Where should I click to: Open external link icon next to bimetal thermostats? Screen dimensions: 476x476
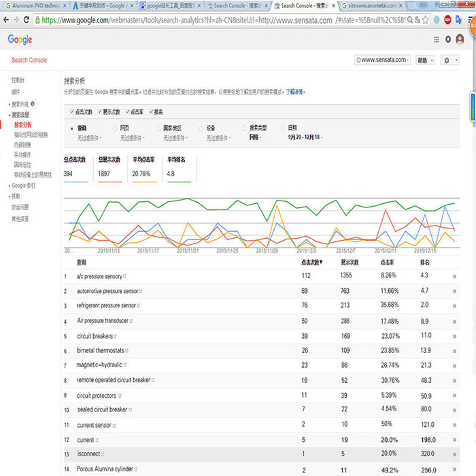(x=126, y=351)
